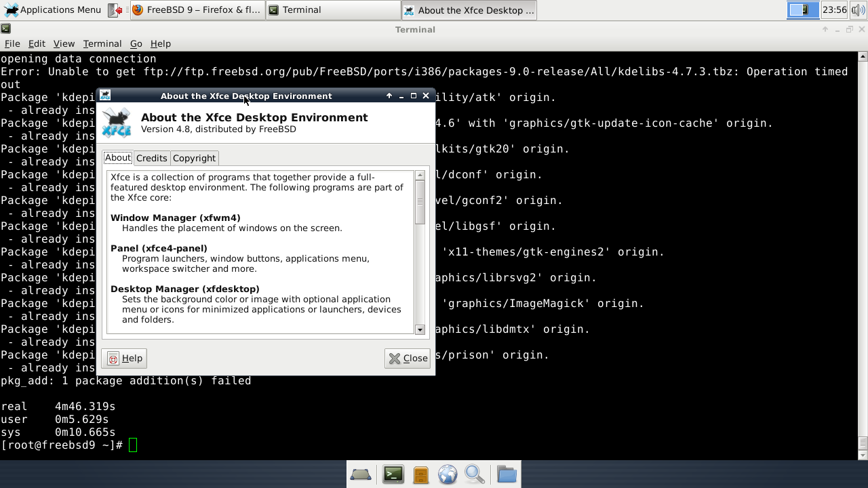Viewport: 868px width, 488px height.
Task: Click the 23:56 clock in the panel
Action: [834, 10]
